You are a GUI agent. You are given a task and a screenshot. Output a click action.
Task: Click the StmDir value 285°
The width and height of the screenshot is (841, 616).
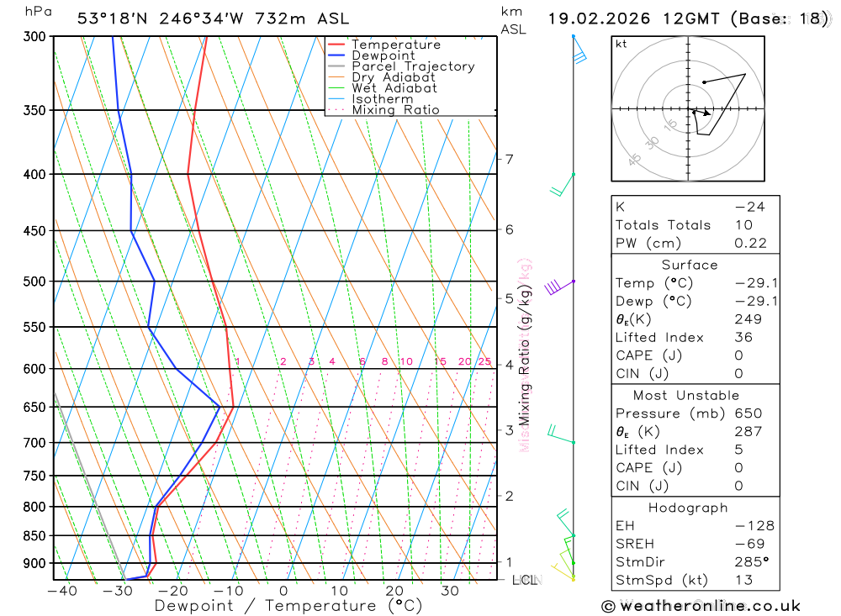coord(752,562)
